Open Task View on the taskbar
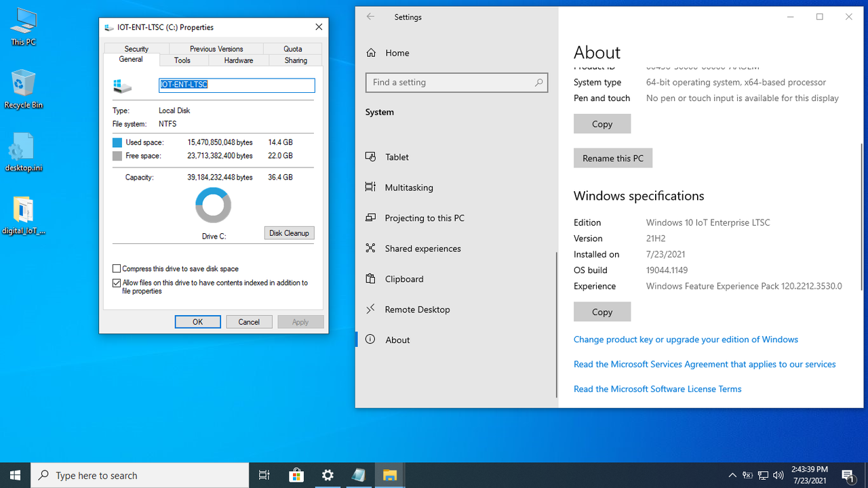Viewport: 868px width, 488px height. tap(264, 475)
